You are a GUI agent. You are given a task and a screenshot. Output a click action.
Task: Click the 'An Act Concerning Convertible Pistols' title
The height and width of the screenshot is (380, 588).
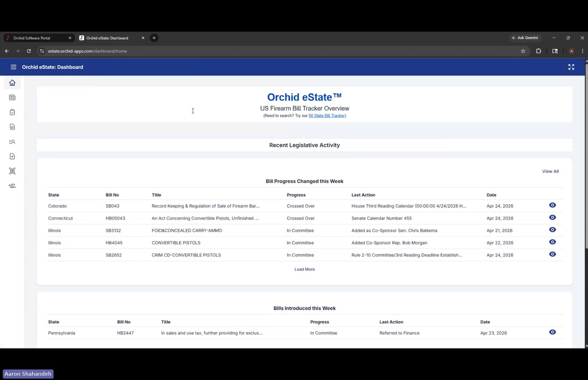click(205, 218)
